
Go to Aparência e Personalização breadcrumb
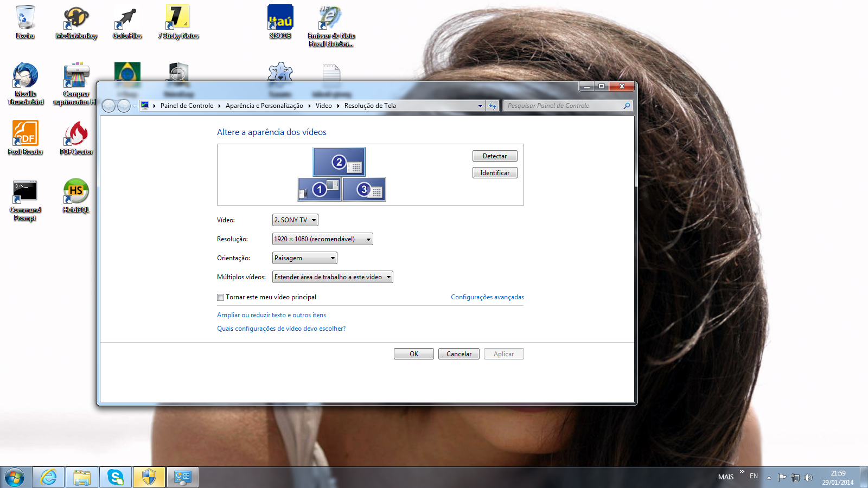[x=264, y=106]
